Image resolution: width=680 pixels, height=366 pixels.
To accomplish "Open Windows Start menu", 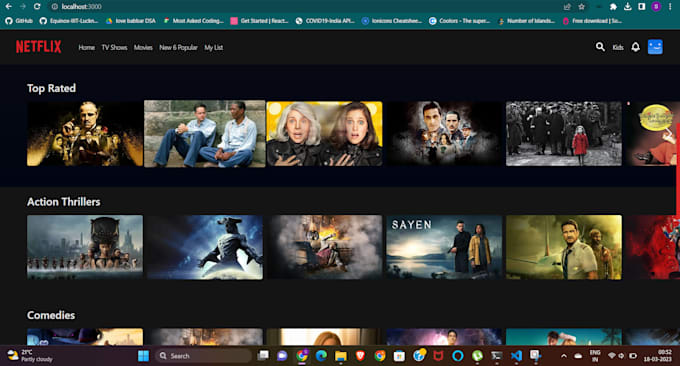I will click(x=143, y=356).
